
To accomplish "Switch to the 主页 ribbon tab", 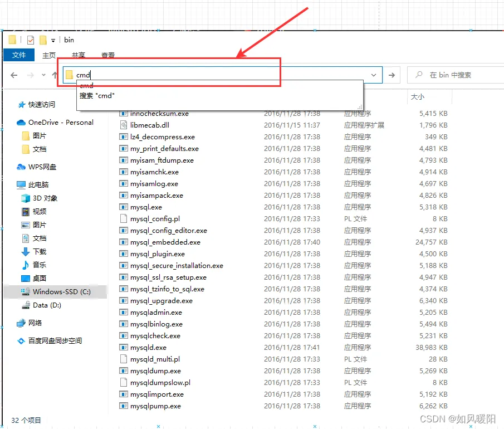I will 49,55.
